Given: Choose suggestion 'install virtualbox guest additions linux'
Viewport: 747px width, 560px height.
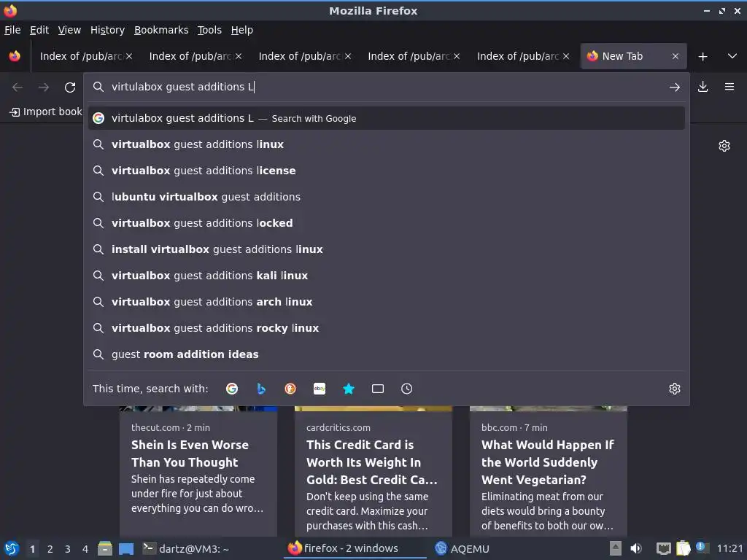Looking at the screenshot, I should click(387, 249).
